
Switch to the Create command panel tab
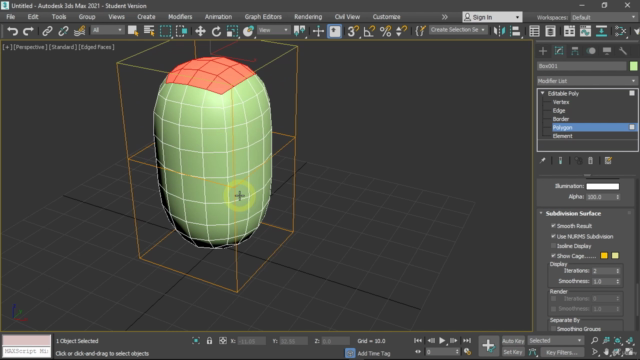(543, 51)
